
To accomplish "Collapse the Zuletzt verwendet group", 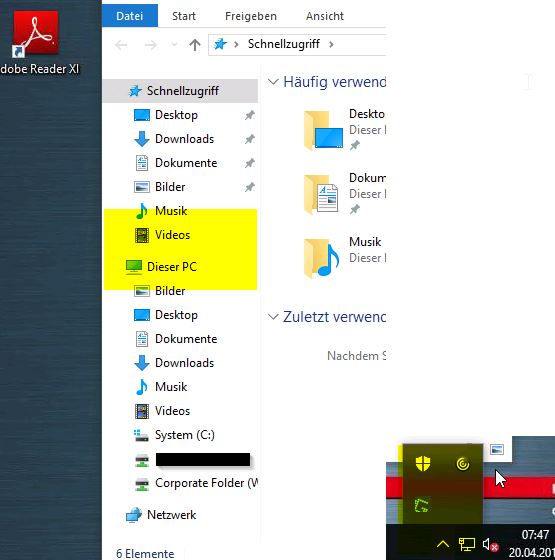I will pos(273,316).
